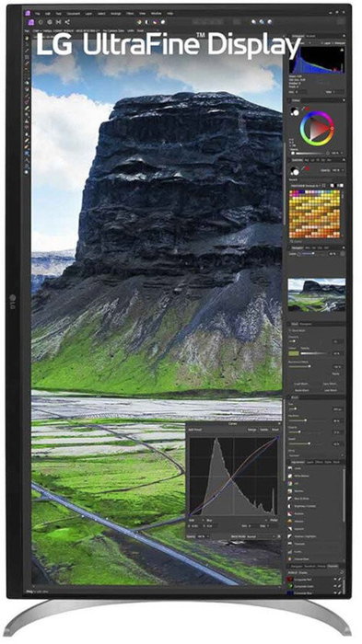Image resolution: width=362 pixels, height=644 pixels.
Task: Open the Curves channel dropdown (RGB)
Action: tap(196, 520)
